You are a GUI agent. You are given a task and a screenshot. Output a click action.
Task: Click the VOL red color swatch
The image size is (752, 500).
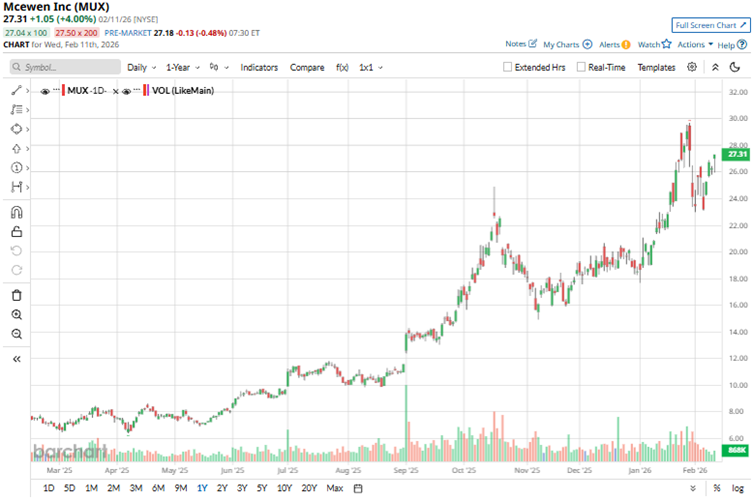tap(144, 90)
